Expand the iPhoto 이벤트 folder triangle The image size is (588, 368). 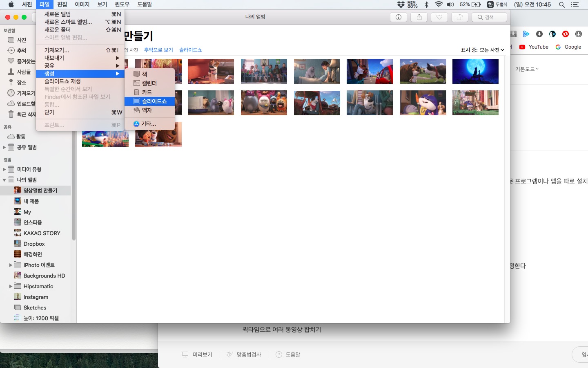tap(11, 265)
